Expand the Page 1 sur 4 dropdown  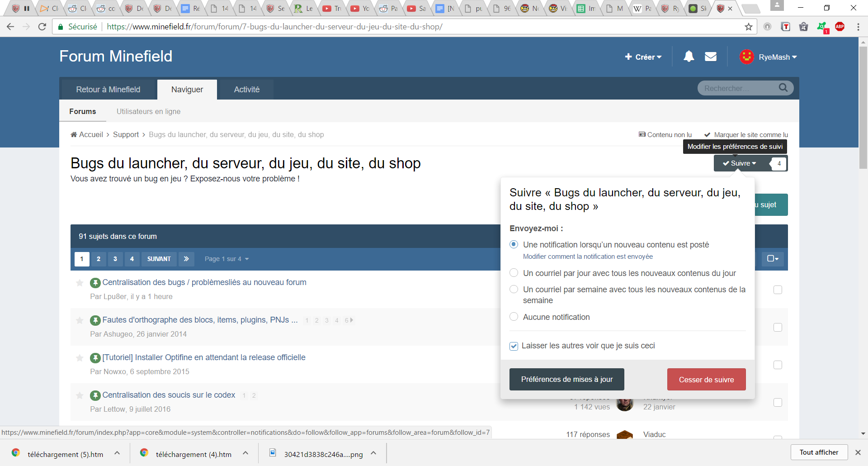226,259
